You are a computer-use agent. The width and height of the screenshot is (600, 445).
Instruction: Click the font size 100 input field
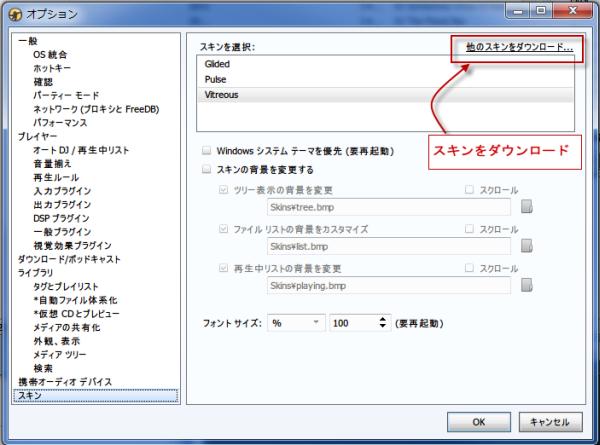click(x=354, y=323)
